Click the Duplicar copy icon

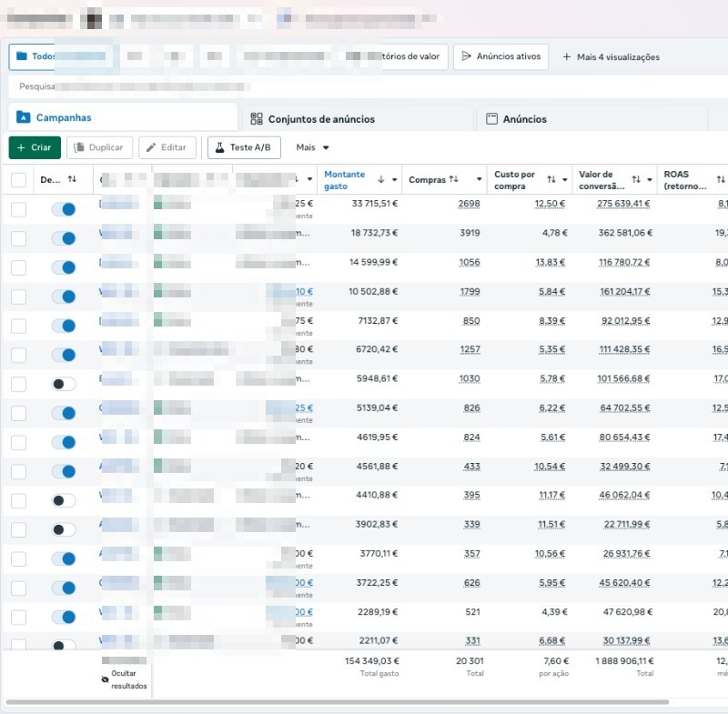tap(79, 147)
